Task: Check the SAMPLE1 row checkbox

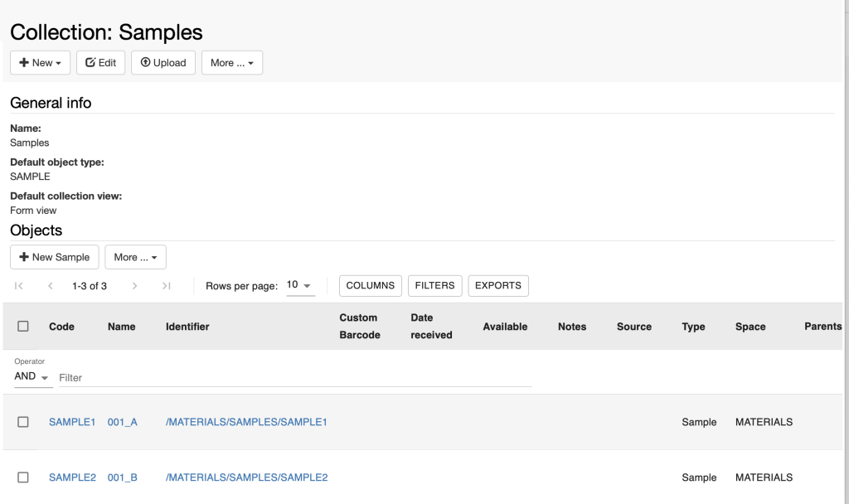Action: (22, 422)
